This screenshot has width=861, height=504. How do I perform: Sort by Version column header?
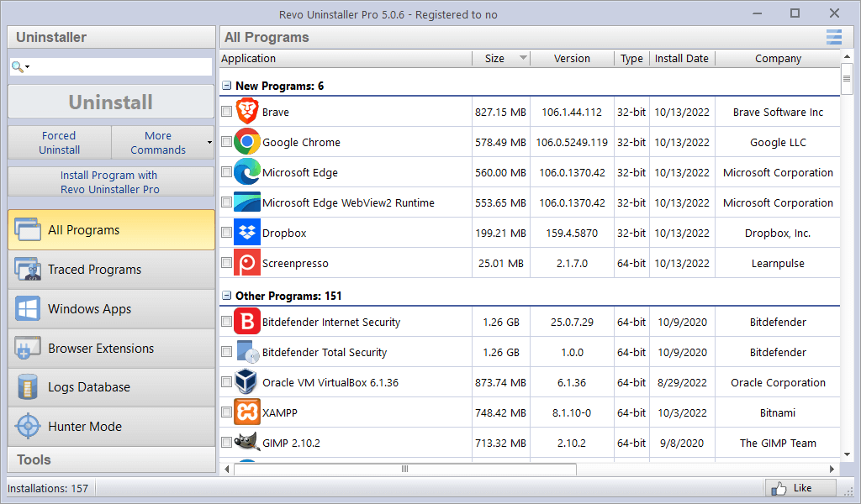[572, 58]
